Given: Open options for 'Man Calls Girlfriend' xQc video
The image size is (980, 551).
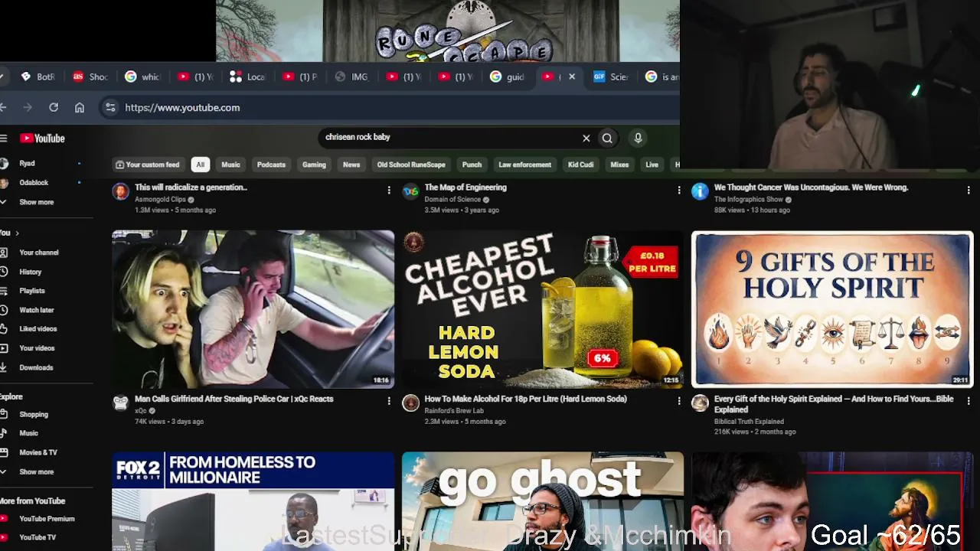Looking at the screenshot, I should pos(389,401).
